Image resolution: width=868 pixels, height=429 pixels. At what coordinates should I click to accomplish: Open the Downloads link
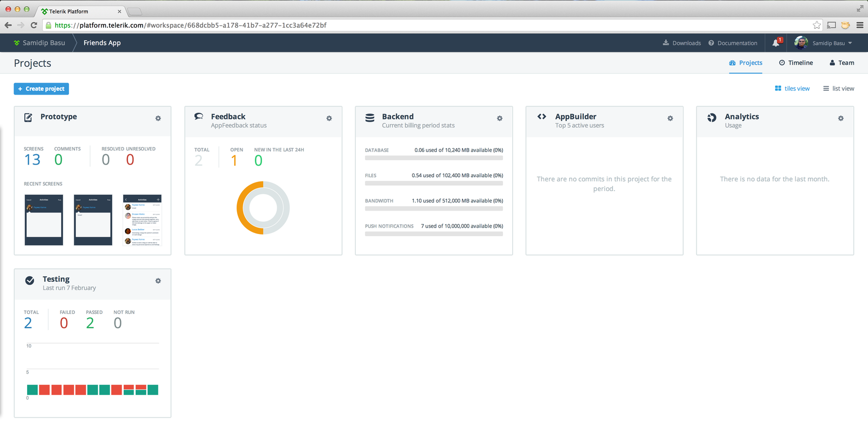pos(682,43)
